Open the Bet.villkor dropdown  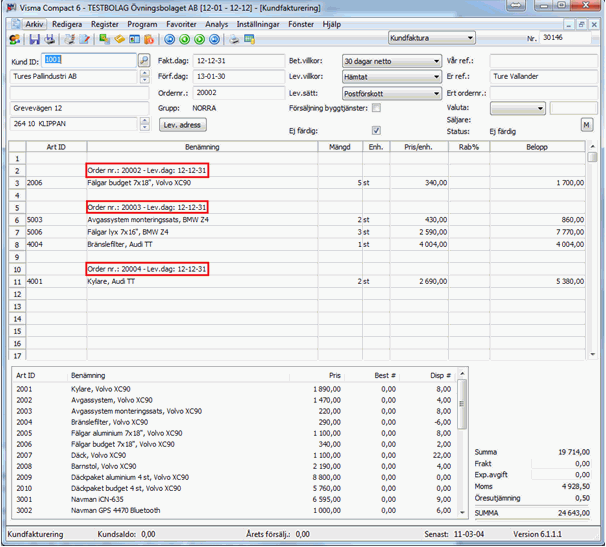(x=437, y=61)
